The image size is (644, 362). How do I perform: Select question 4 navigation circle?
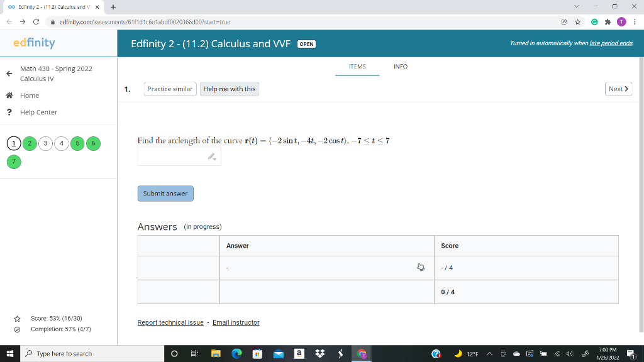click(61, 143)
